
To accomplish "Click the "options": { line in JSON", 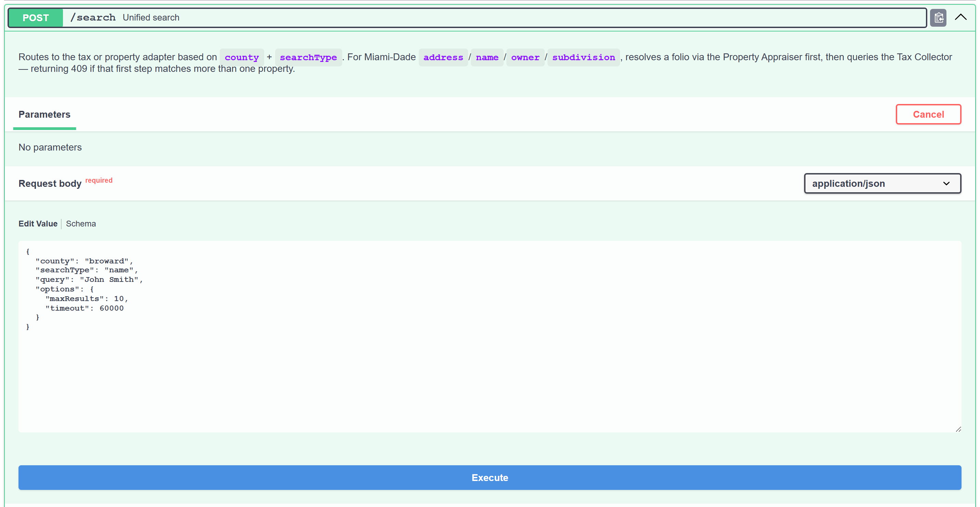I will (x=65, y=289).
